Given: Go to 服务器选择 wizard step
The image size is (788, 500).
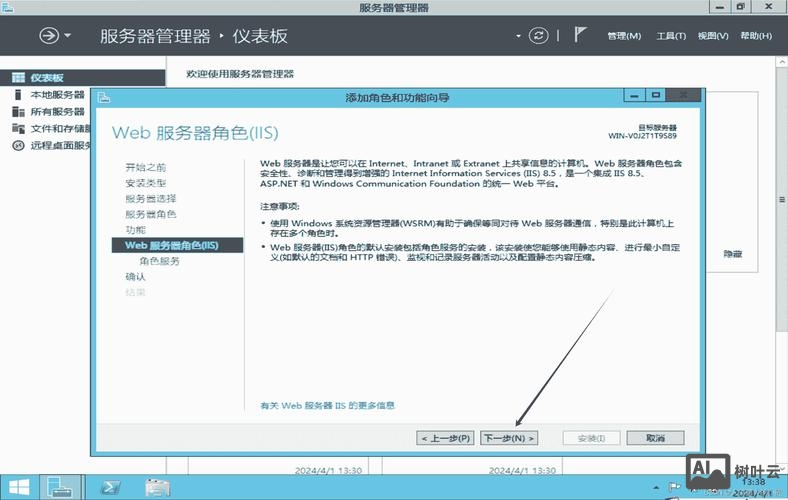Looking at the screenshot, I should point(151,198).
